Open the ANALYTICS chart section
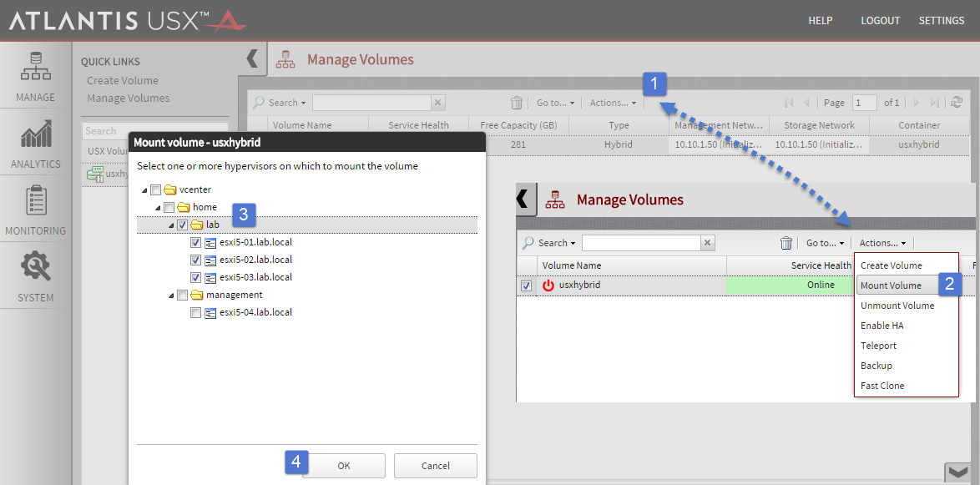This screenshot has width=980, height=485. [x=36, y=143]
